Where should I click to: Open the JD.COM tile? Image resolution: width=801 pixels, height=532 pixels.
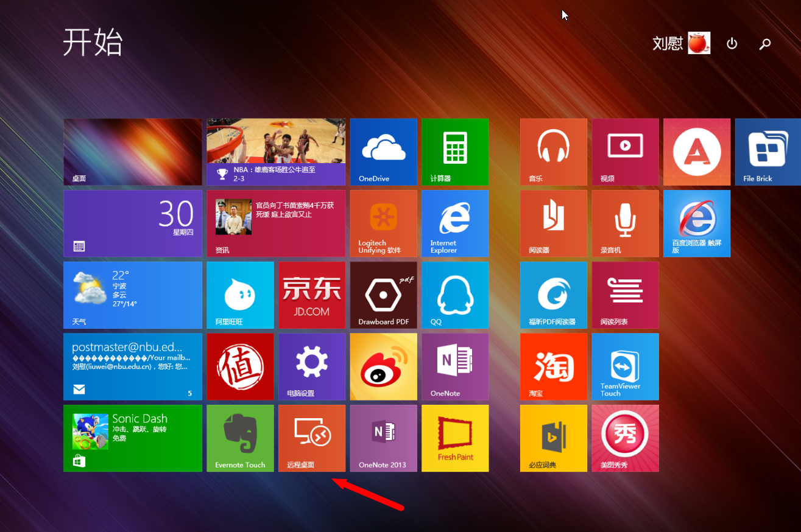tap(312, 295)
